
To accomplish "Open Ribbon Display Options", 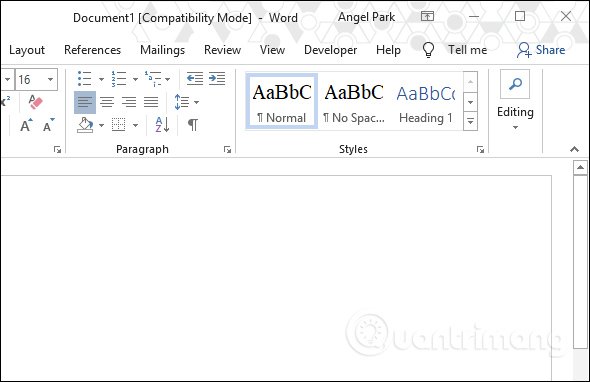I will (427, 16).
